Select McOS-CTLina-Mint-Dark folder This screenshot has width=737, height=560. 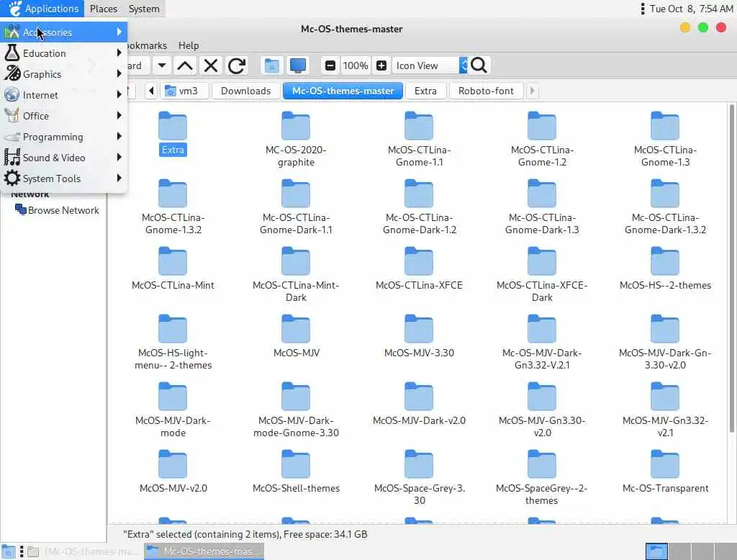coord(296,261)
